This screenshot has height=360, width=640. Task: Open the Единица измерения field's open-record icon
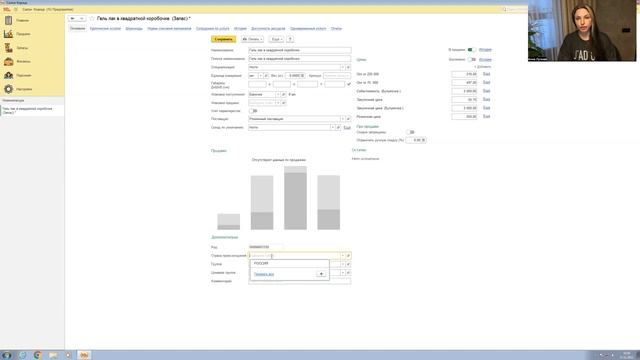(x=266, y=76)
